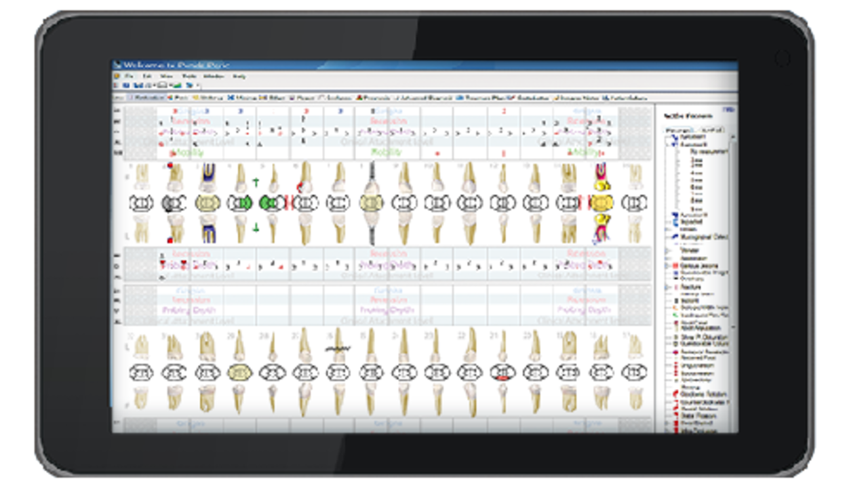The width and height of the screenshot is (868, 488).
Task: Open the Window menu
Action: click(x=214, y=76)
